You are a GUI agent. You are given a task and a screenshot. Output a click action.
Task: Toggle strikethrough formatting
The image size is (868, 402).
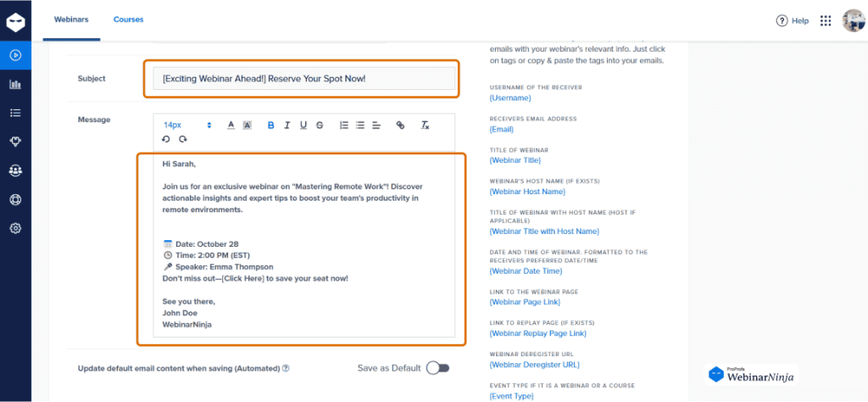click(x=320, y=126)
